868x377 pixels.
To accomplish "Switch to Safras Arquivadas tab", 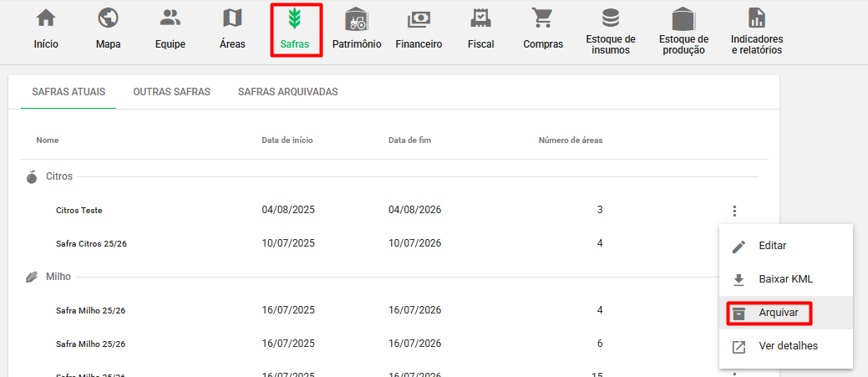I will point(287,92).
